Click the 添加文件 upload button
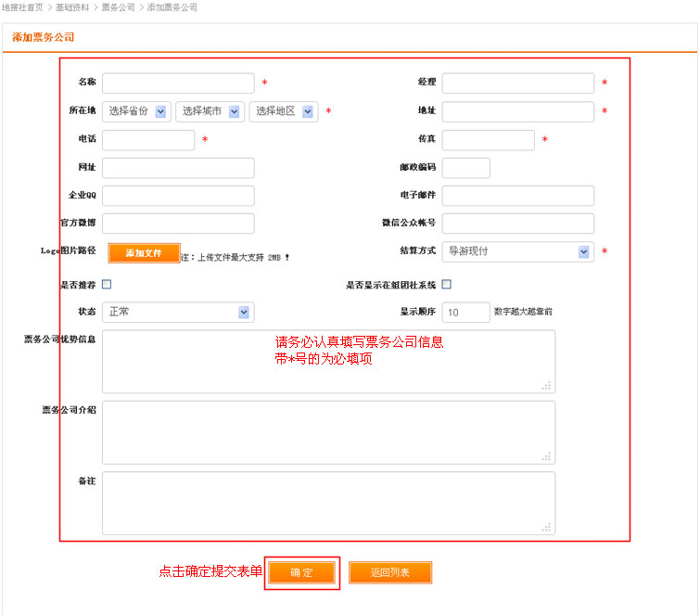 [144, 252]
